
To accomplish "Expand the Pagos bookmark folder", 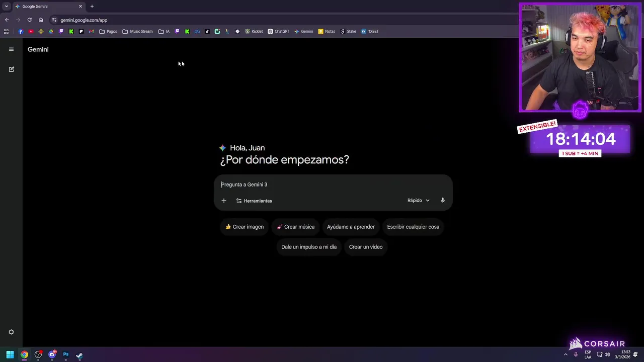I will (x=108, y=31).
